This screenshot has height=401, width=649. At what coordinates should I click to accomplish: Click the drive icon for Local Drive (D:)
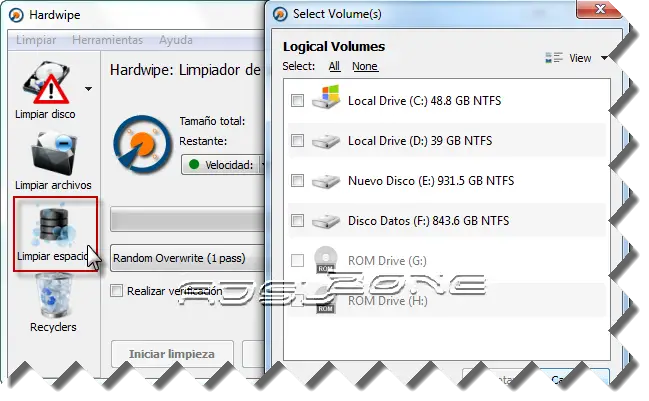(x=326, y=142)
